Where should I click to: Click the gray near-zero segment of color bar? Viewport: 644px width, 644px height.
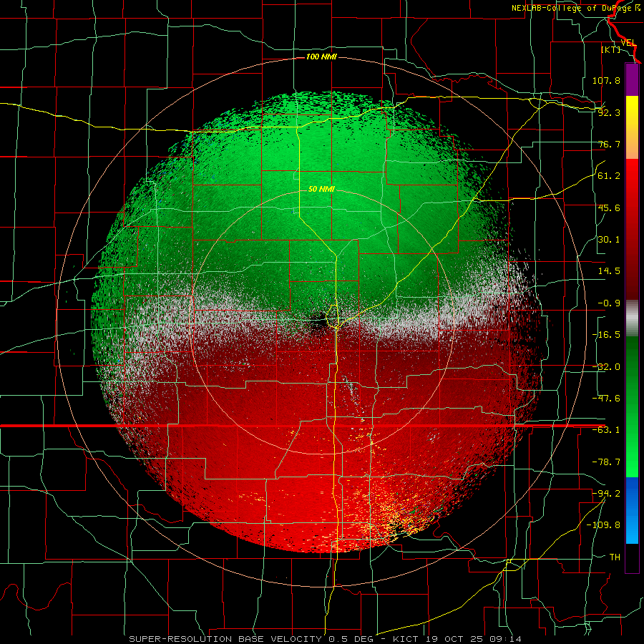point(632,318)
